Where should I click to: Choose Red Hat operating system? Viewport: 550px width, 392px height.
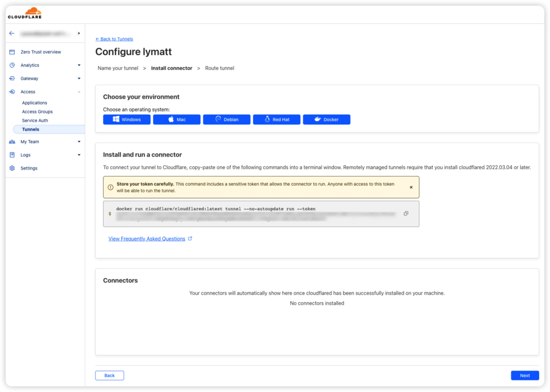276,119
